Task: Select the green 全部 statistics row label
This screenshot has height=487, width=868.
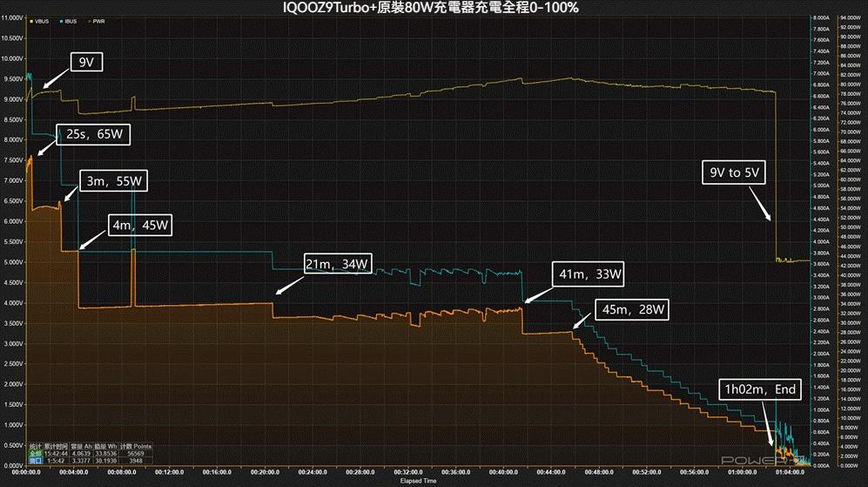Action: pos(36,454)
